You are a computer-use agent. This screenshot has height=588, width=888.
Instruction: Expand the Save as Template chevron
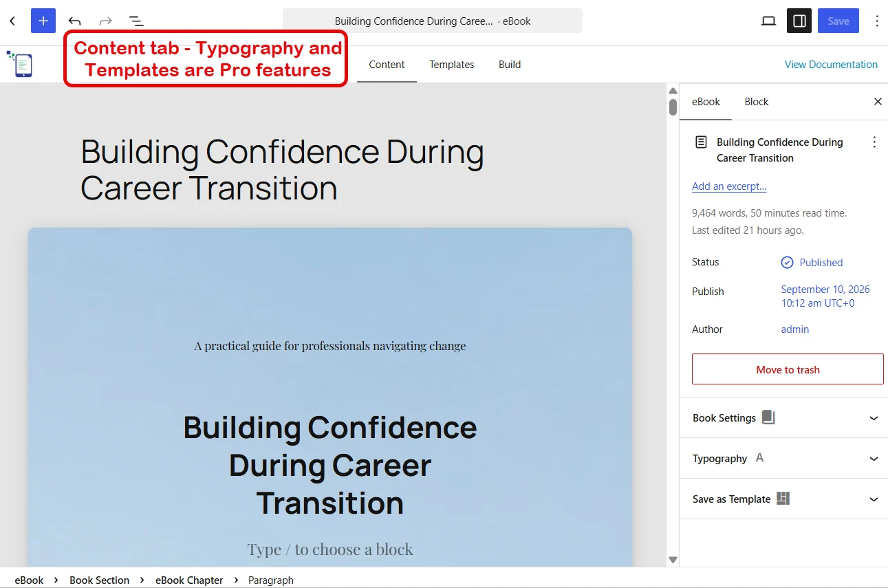pyautogui.click(x=874, y=499)
